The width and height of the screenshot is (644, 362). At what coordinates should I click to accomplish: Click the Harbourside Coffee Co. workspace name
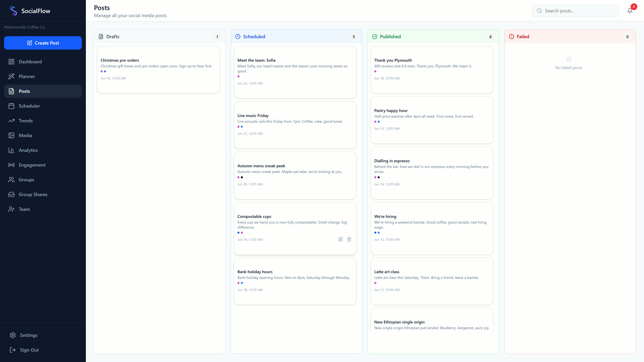[24, 27]
